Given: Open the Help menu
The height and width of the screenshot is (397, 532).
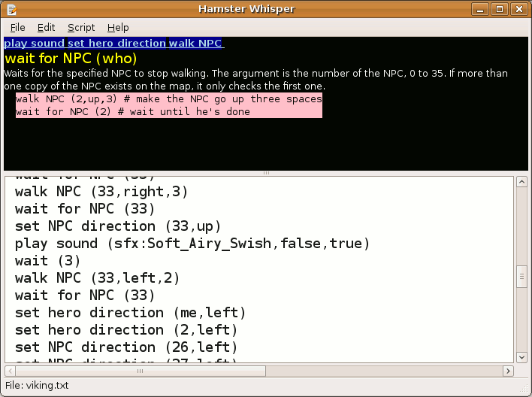Looking at the screenshot, I should (118, 28).
